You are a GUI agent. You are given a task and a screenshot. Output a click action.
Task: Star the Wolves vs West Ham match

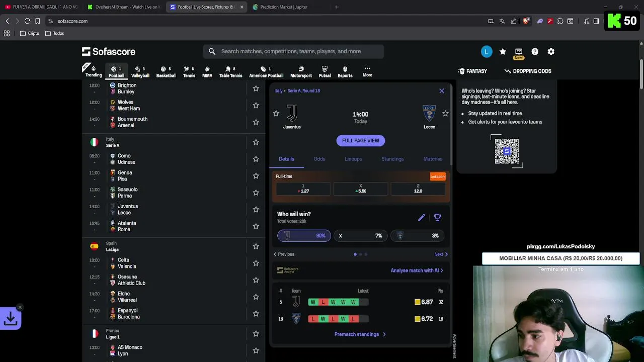point(256,105)
